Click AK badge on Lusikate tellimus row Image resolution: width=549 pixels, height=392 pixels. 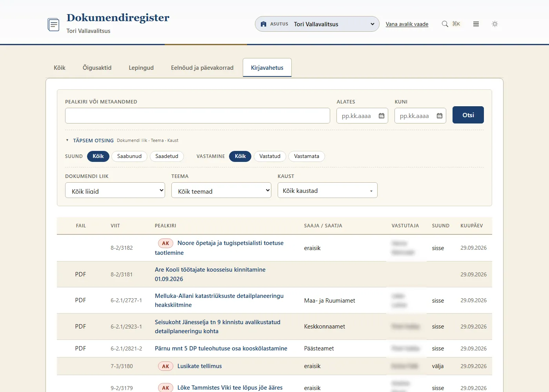165,366
